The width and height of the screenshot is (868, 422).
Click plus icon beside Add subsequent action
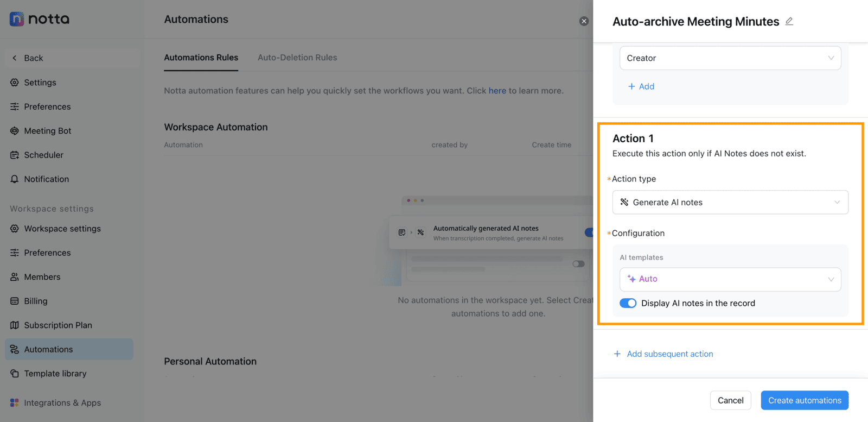(x=617, y=354)
